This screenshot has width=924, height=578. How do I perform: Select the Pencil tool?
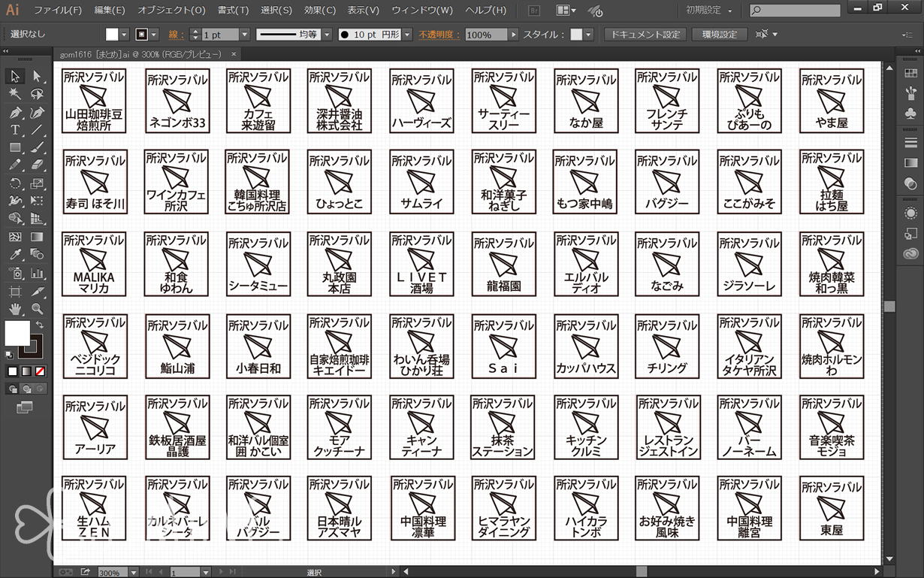point(15,165)
